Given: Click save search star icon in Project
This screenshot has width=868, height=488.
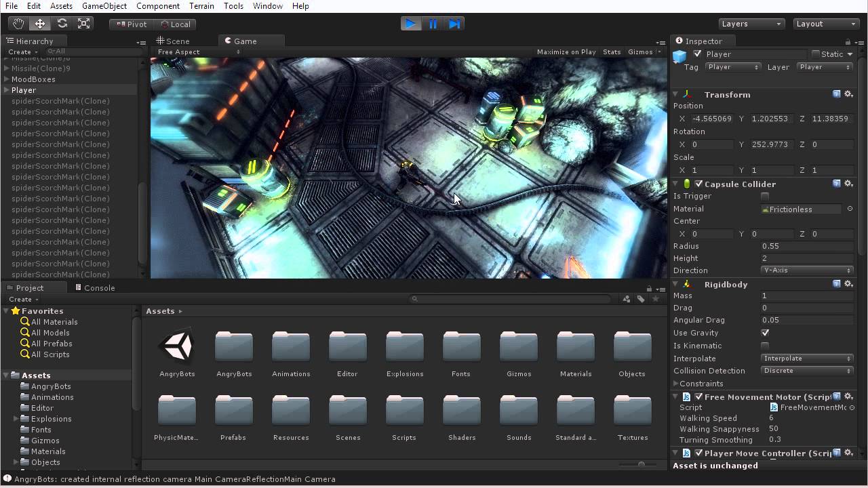Looking at the screenshot, I should coord(656,299).
